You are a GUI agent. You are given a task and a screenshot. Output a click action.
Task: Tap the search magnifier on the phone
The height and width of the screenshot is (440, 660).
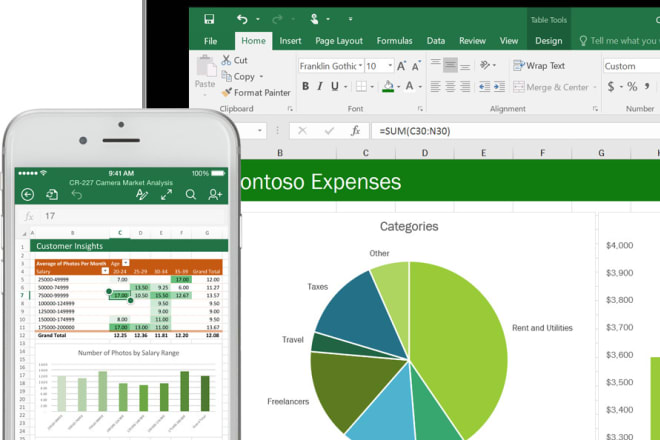(191, 194)
